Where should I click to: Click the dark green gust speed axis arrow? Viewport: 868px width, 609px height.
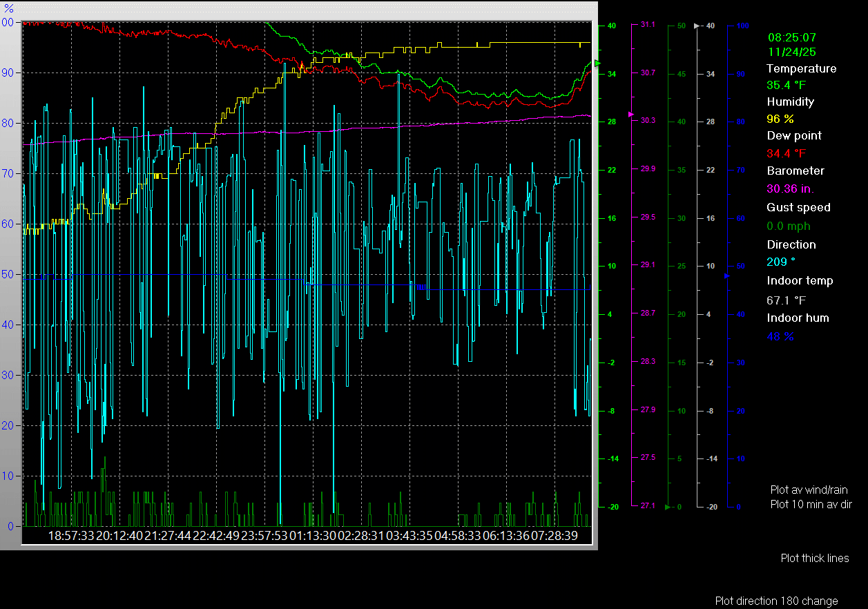[668, 507]
